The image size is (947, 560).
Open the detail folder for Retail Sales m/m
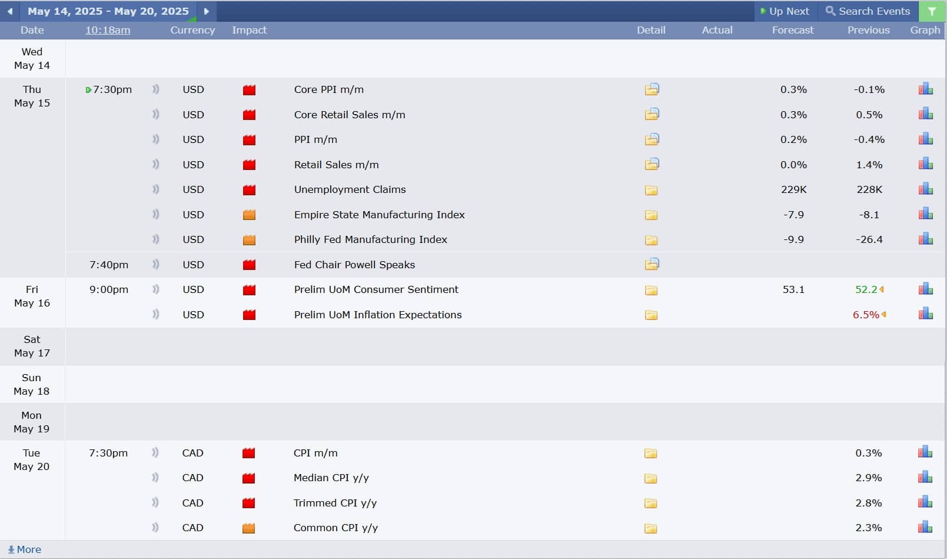pos(652,164)
